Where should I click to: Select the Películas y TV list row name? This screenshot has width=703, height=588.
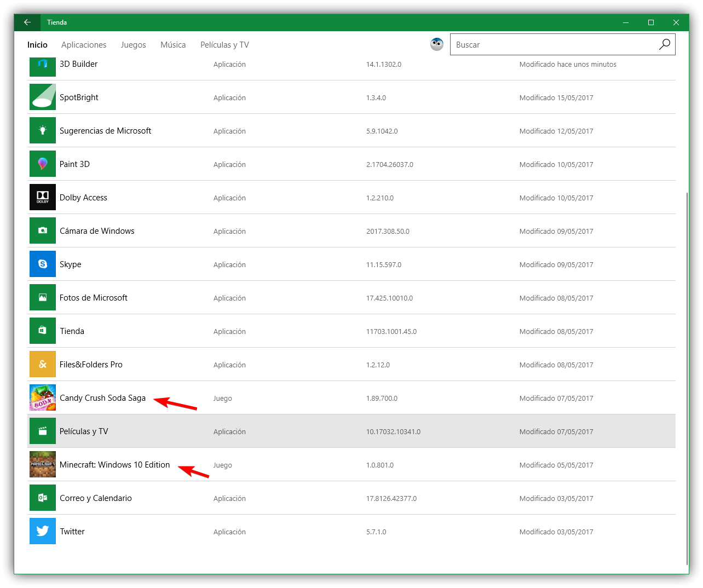[x=84, y=431]
